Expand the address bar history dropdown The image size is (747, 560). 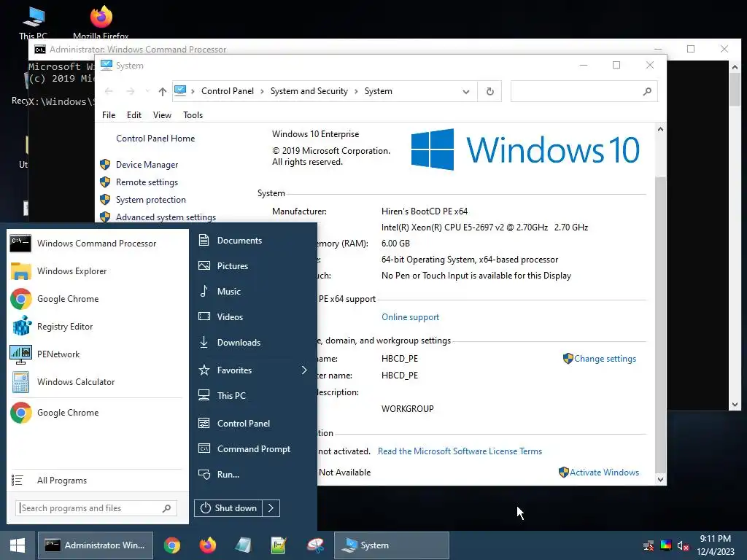(466, 91)
